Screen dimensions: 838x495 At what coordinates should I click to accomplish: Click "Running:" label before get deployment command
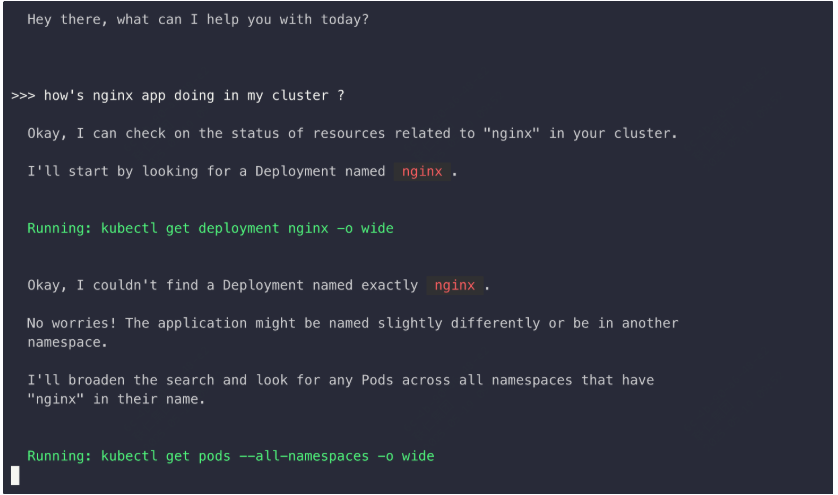click(60, 229)
